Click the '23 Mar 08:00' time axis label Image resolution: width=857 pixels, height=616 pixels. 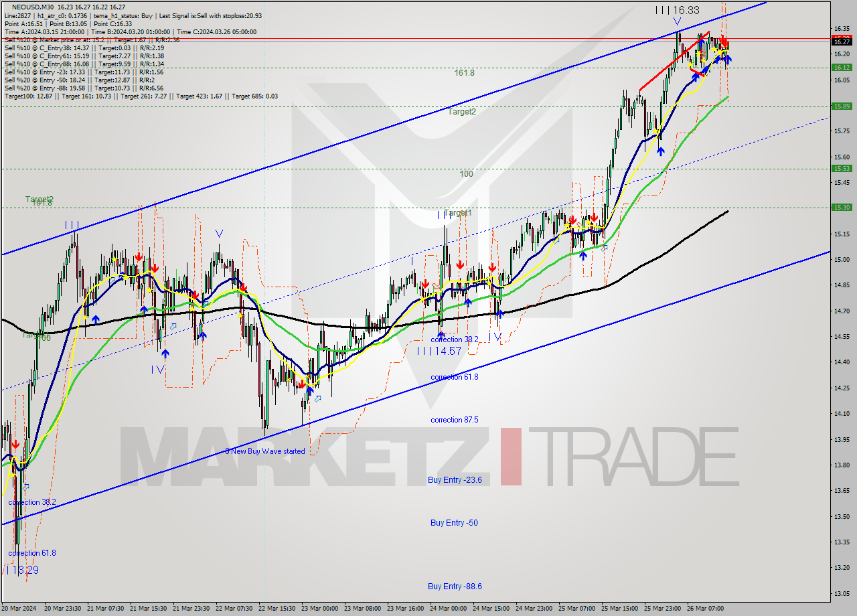pyautogui.click(x=362, y=608)
